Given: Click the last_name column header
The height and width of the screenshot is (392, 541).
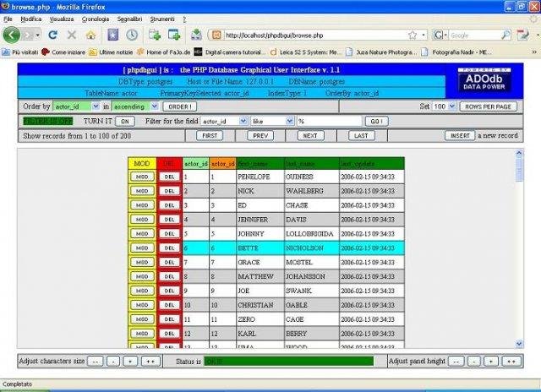Looking at the screenshot, I should click(x=312, y=163).
